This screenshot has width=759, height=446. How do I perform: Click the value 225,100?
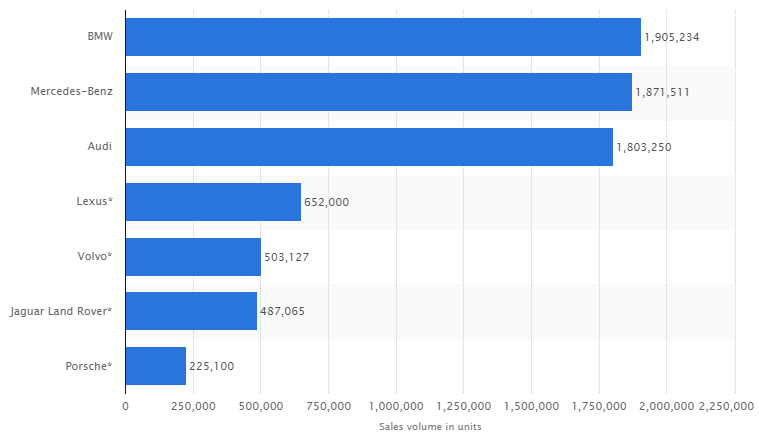point(212,366)
